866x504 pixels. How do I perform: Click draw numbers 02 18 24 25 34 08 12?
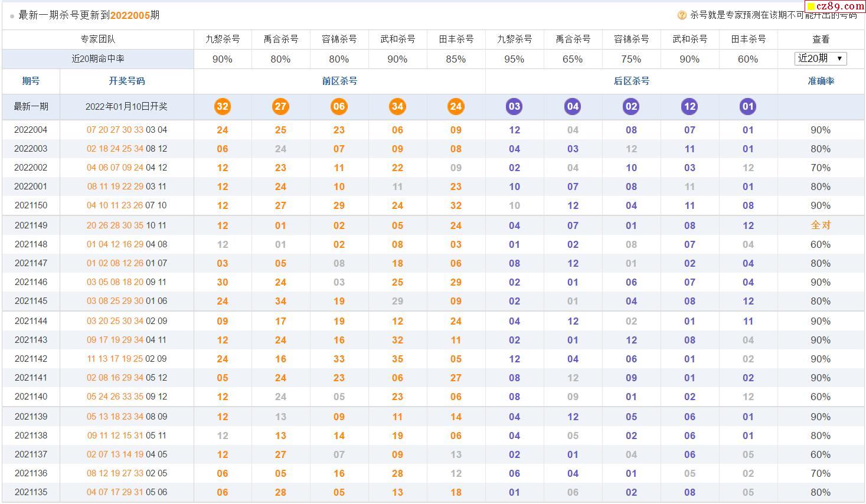[x=127, y=149]
